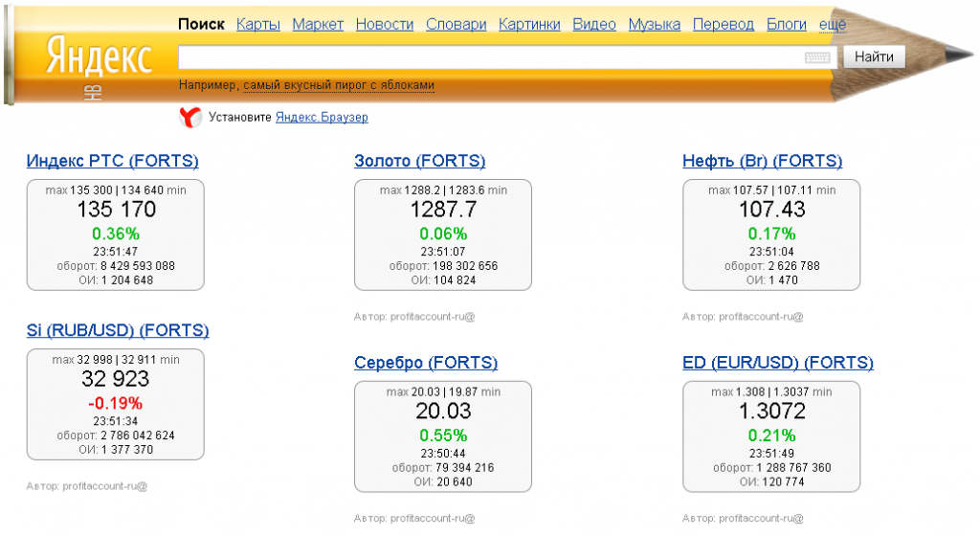Click the timestamp 23:50:44 in silver widget
This screenshot has width=980, height=536.
point(443,454)
